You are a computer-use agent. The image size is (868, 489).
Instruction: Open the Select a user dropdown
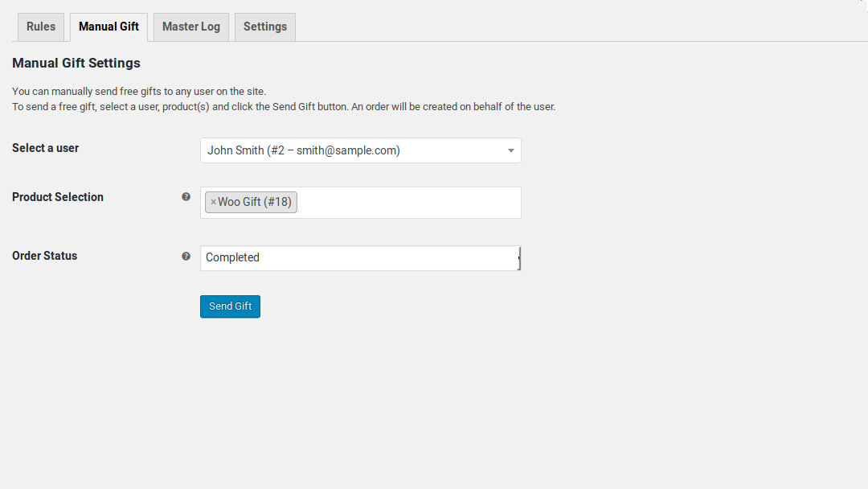pyautogui.click(x=360, y=150)
